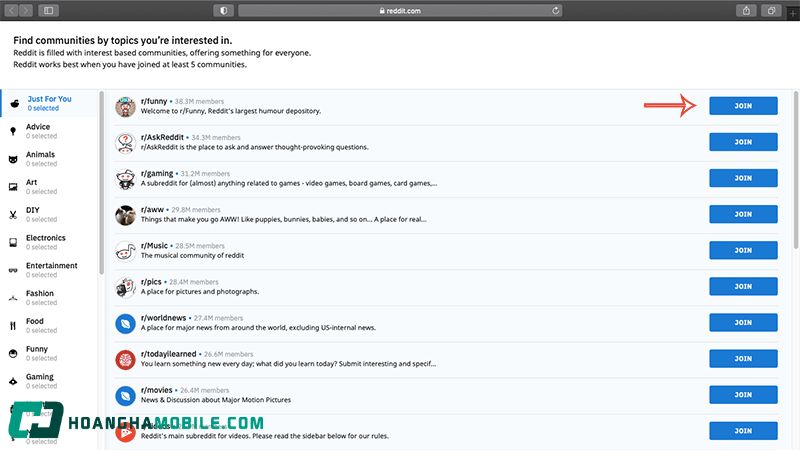Viewport: 800px width, 450px height.
Task: Click the r/funny community avatar
Action: pyautogui.click(x=125, y=107)
